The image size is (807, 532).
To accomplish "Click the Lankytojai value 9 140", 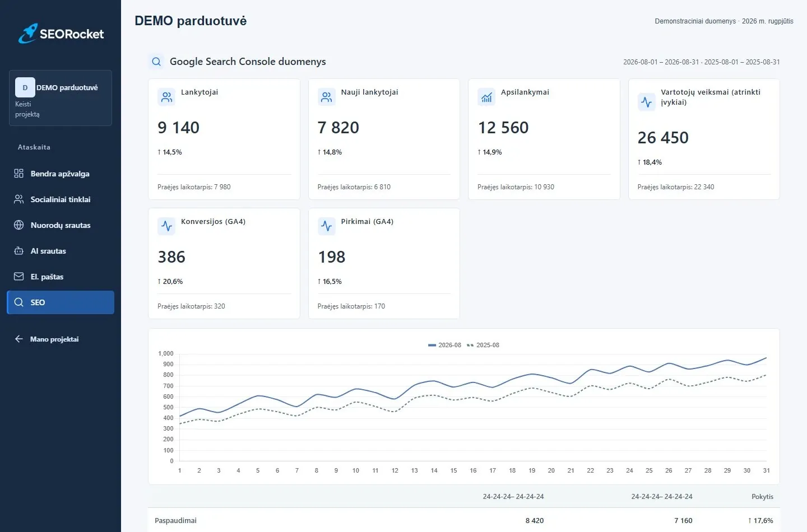I will pyautogui.click(x=178, y=128).
